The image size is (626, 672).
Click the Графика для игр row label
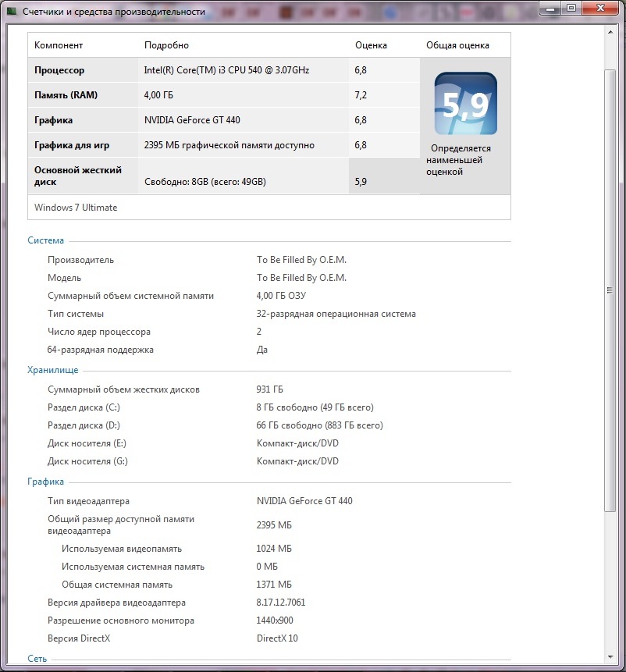(70, 145)
